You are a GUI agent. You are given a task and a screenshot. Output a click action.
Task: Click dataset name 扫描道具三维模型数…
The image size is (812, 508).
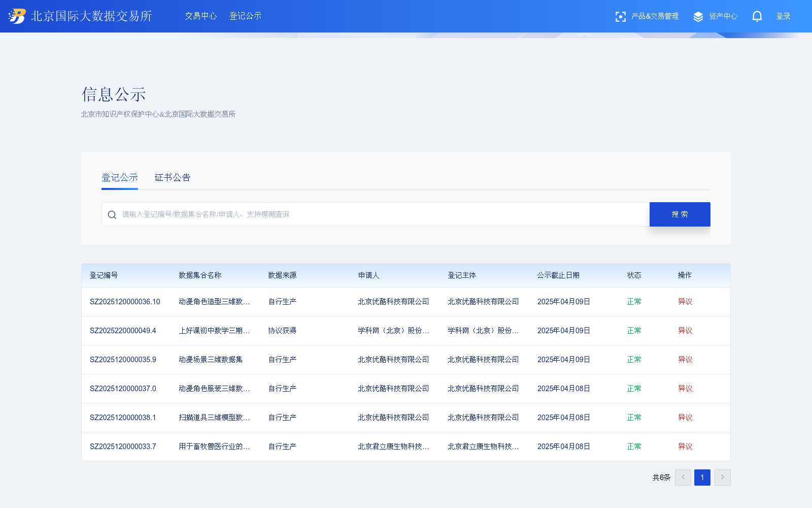[x=214, y=418]
